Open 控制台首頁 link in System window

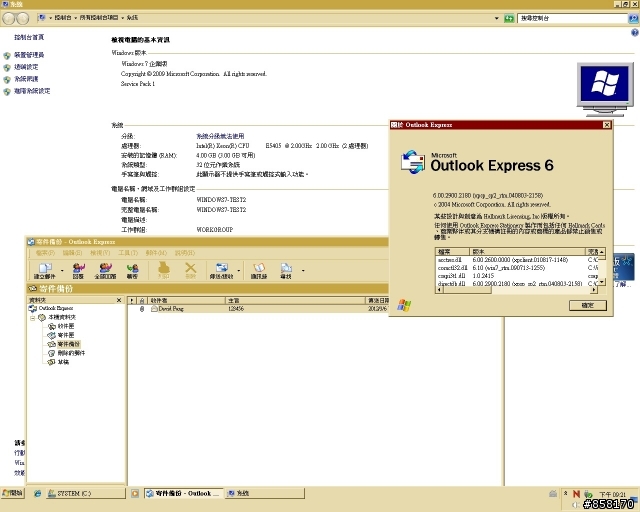(29, 37)
